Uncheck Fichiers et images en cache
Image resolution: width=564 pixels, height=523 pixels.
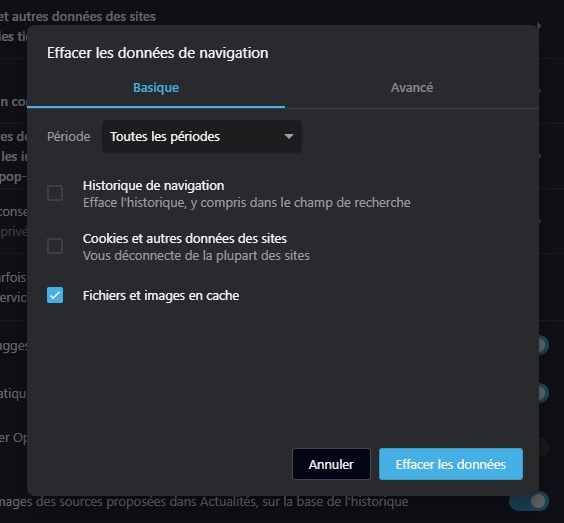(x=55, y=295)
